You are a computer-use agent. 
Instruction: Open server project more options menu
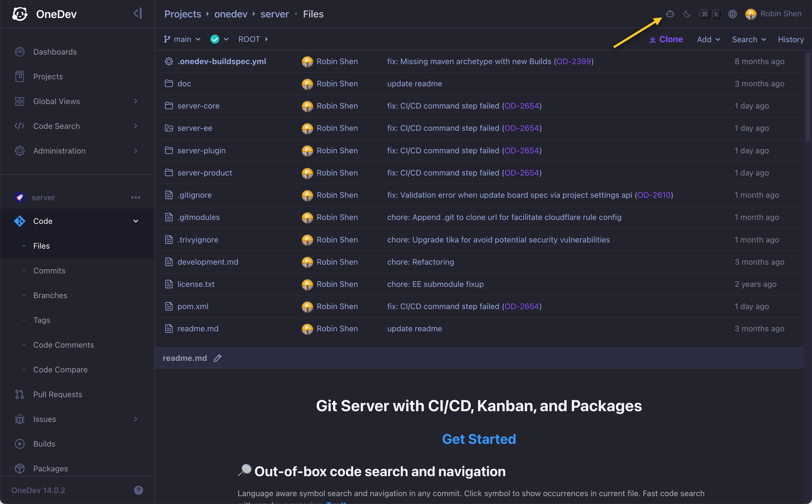(135, 197)
